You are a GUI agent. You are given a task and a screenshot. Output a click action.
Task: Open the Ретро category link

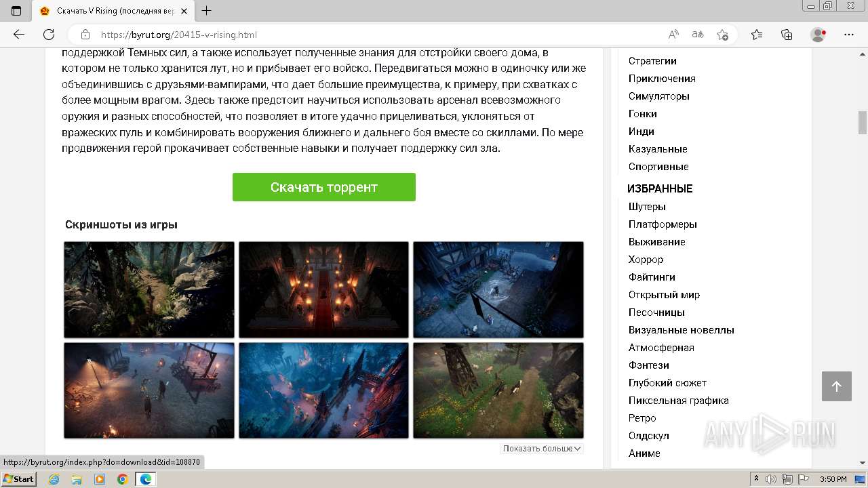pyautogui.click(x=642, y=418)
